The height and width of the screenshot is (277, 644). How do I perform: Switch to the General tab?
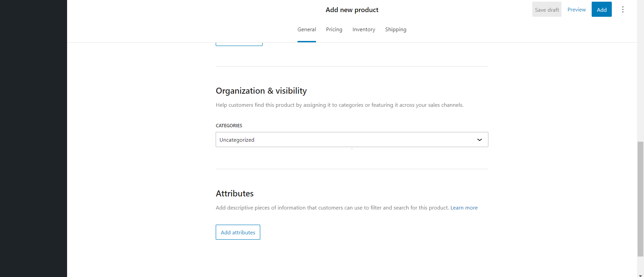307,30
